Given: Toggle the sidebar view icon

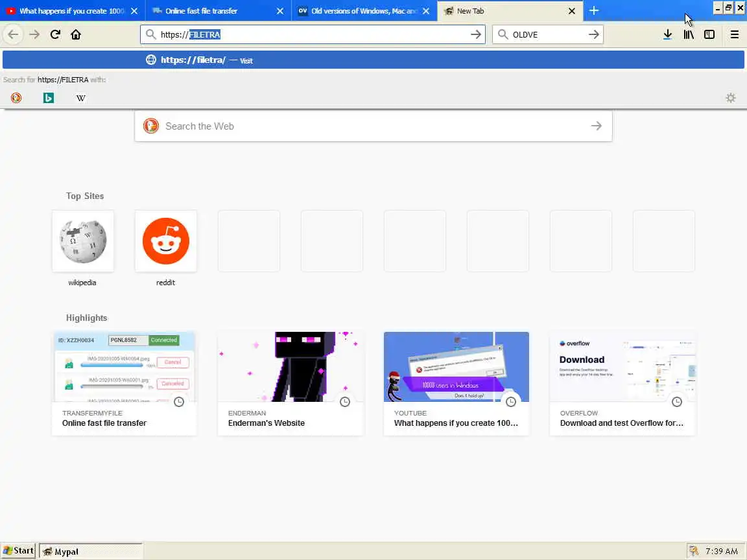Looking at the screenshot, I should (x=709, y=34).
